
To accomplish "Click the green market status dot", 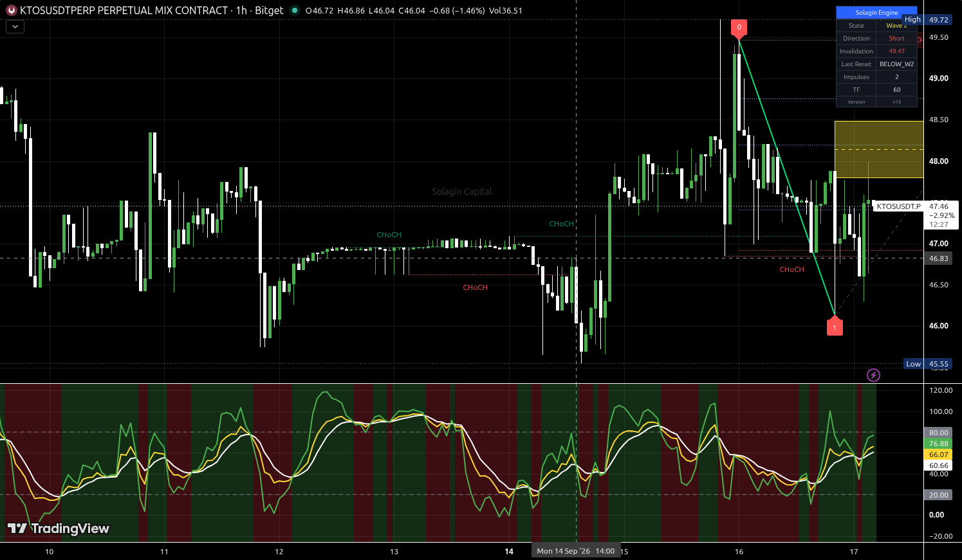I will 294,10.
